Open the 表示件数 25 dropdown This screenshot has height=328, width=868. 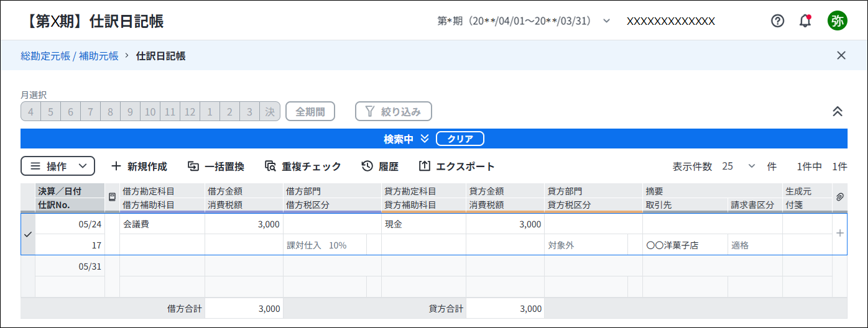coord(739,166)
